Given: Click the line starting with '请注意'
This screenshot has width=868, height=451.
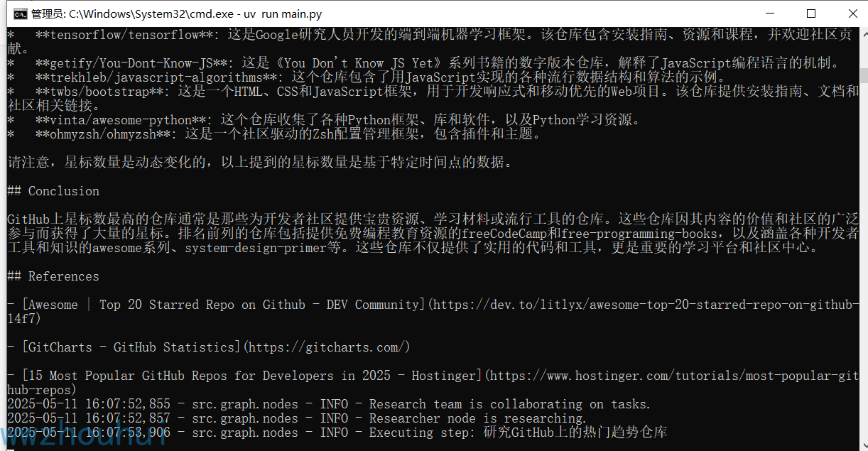Looking at the screenshot, I should pyautogui.click(x=260, y=163).
